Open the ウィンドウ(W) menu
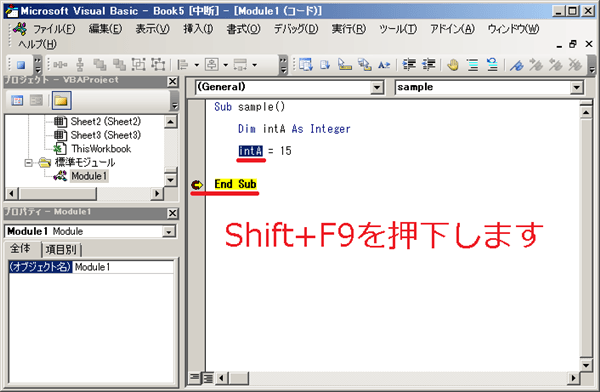 (513, 29)
